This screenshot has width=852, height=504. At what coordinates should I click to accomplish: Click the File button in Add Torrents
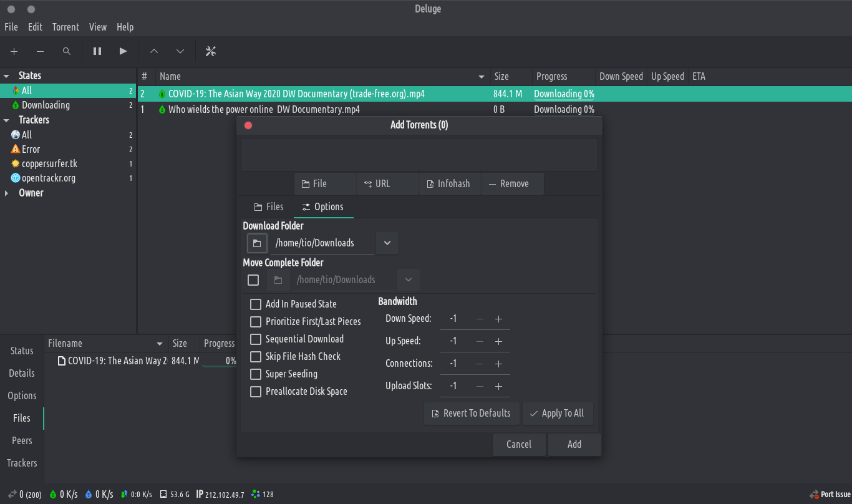click(325, 184)
